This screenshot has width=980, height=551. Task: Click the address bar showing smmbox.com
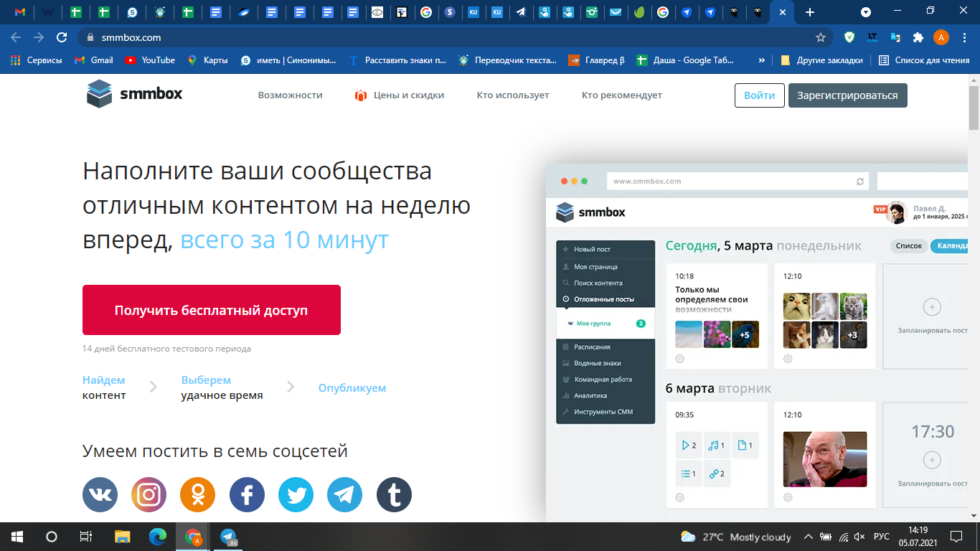coord(430,37)
